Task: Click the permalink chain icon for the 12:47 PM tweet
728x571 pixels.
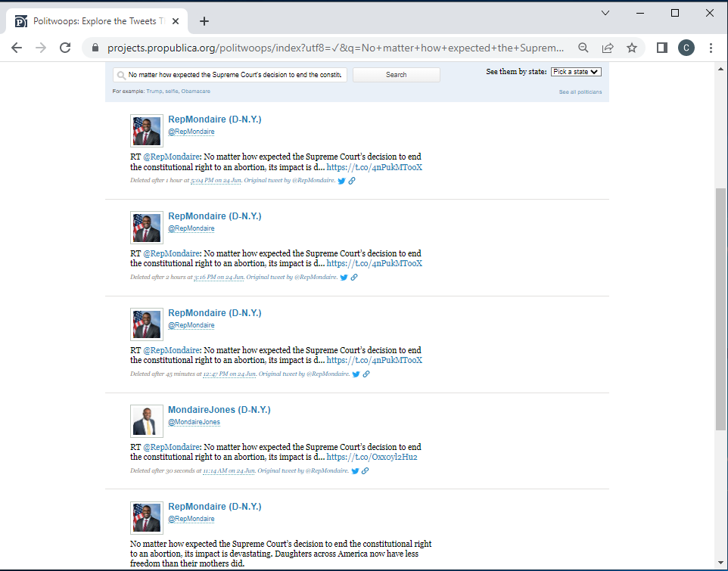Action: [366, 374]
